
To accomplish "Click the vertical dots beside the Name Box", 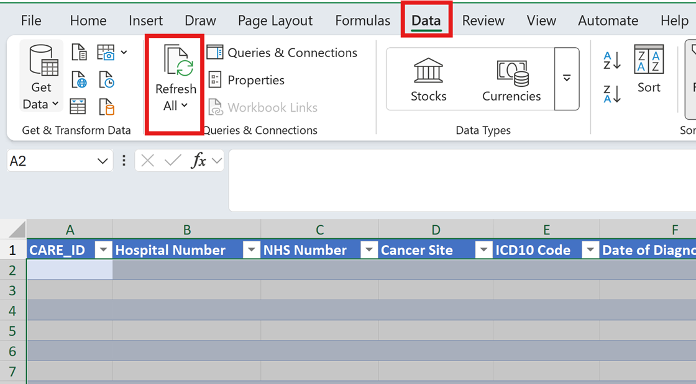I will coord(124,160).
